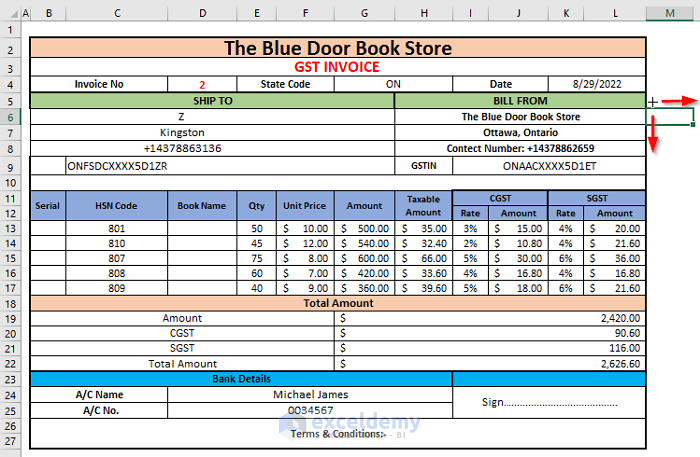Click the 'Date' label cell
Image resolution: width=700 pixels, height=457 pixels.
coord(500,84)
